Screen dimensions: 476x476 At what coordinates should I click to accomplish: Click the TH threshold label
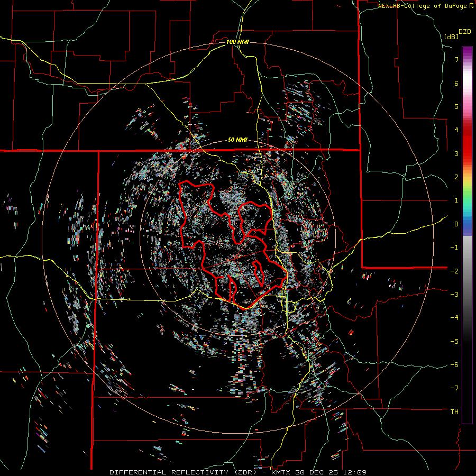[454, 412]
